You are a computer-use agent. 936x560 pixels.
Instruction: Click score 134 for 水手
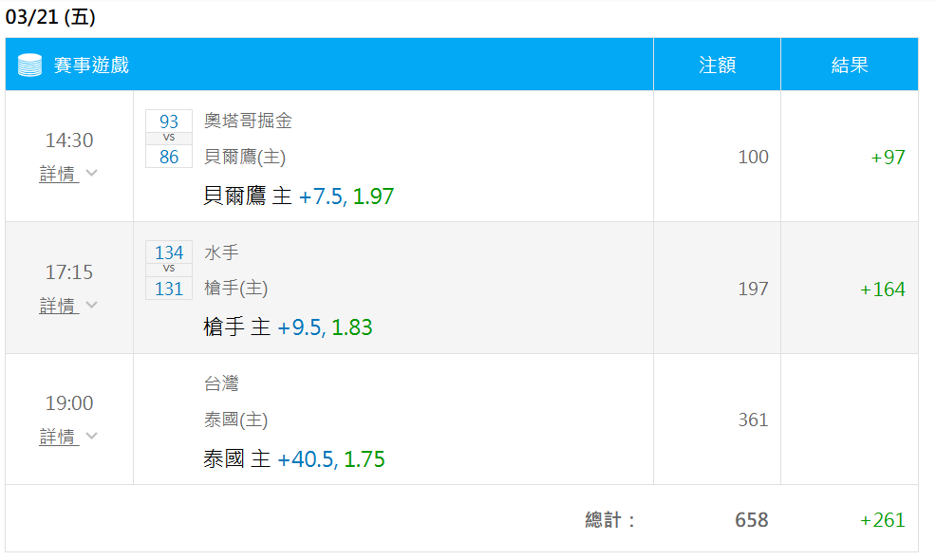pyautogui.click(x=169, y=252)
